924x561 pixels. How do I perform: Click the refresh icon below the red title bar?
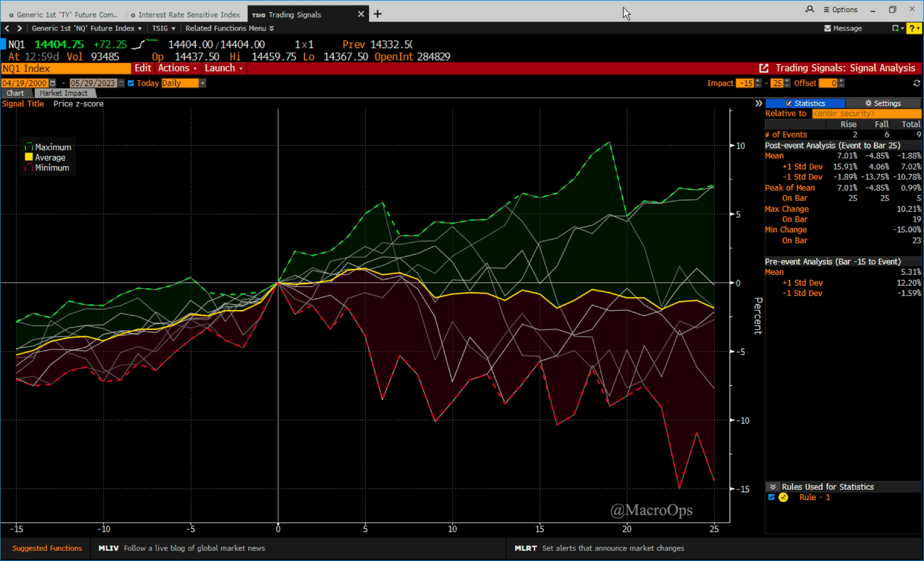pos(917,83)
